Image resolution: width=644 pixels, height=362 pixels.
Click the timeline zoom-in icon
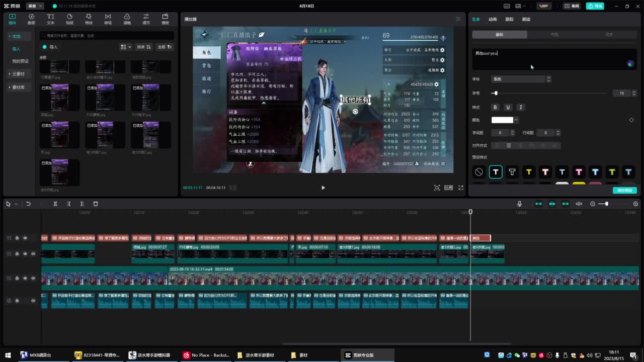(635, 204)
